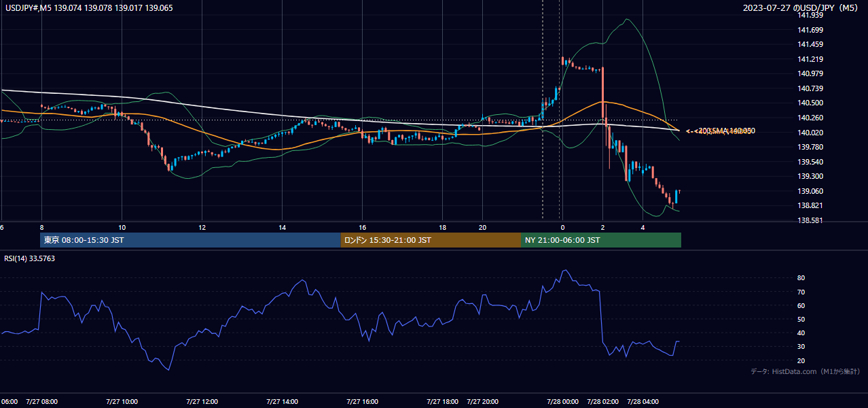Click the RSI scale value 20
This screenshot has height=408, width=868.
[801, 360]
